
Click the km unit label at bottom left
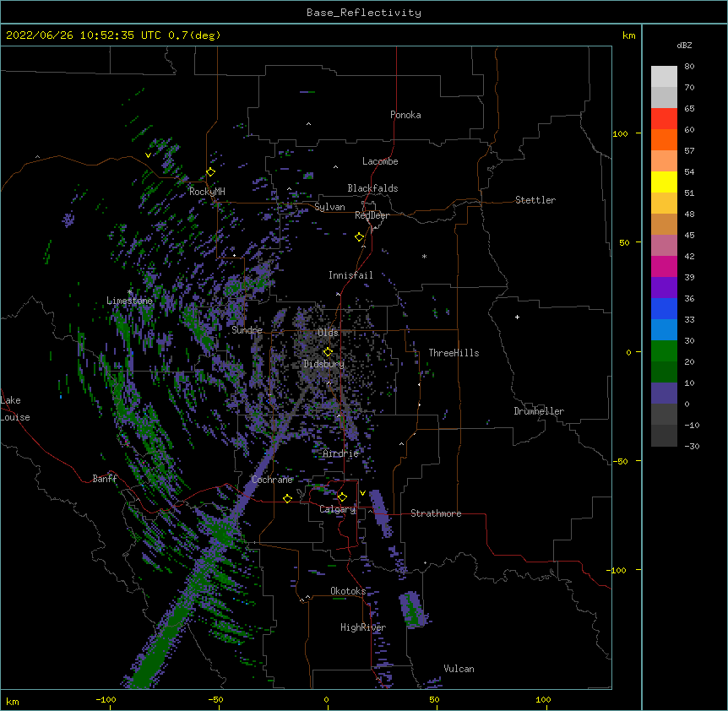pos(13,701)
